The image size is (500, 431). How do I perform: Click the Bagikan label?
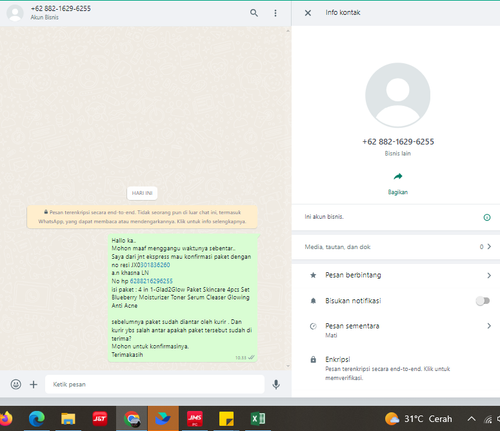pyautogui.click(x=398, y=192)
